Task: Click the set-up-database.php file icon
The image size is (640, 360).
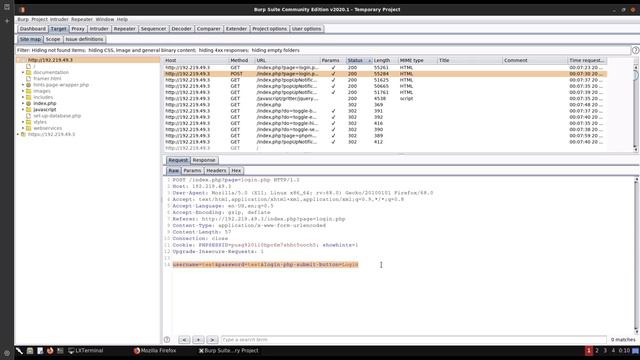Action: coord(29,116)
